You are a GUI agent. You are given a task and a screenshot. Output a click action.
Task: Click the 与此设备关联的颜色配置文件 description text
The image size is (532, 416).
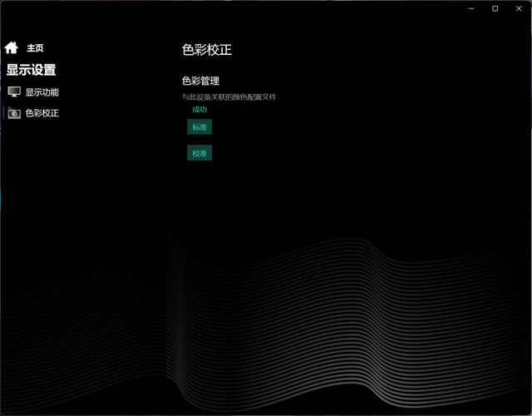pos(229,97)
